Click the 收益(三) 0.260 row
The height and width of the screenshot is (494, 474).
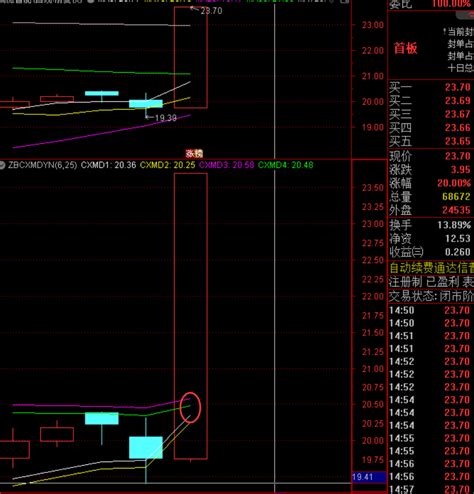click(431, 252)
